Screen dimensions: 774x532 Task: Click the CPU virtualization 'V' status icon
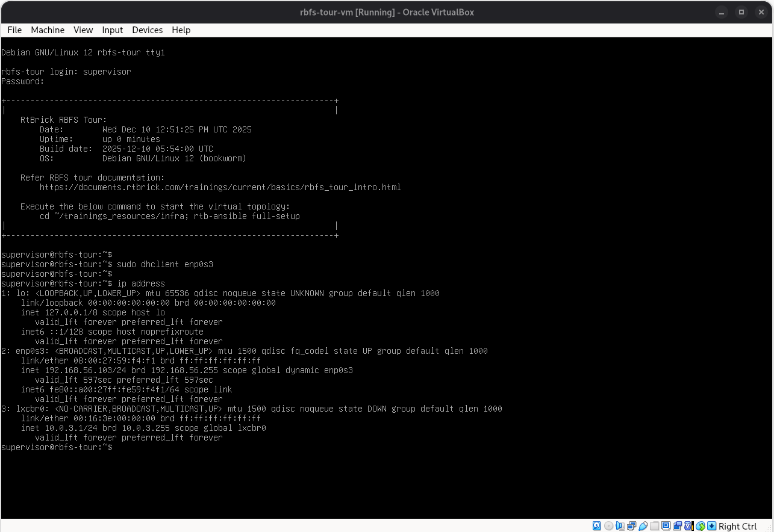pyautogui.click(x=688, y=526)
